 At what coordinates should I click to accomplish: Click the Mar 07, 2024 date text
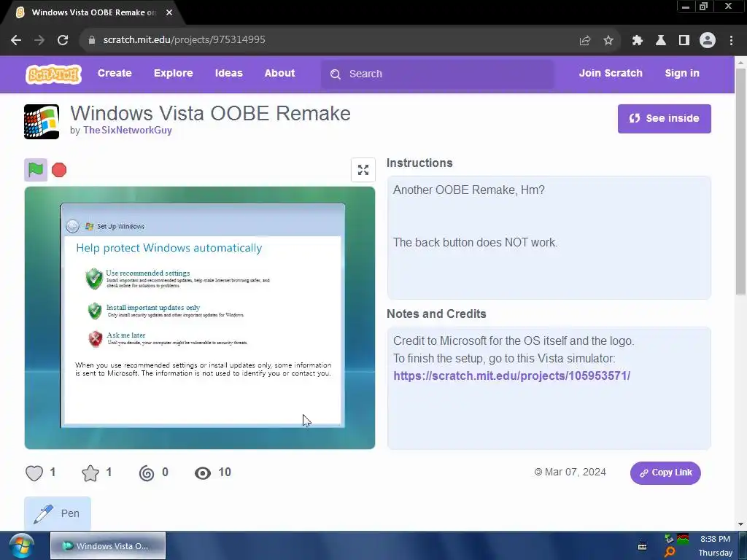(575, 472)
